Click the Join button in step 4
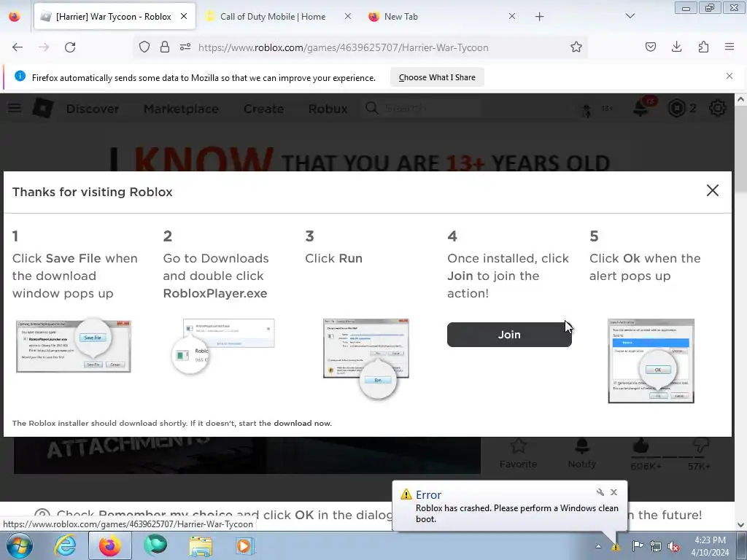 [x=508, y=335]
